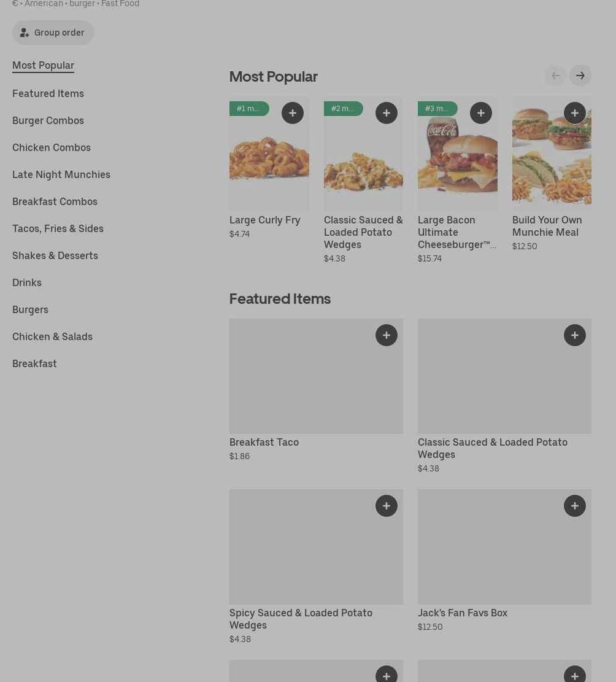616x682 pixels.
Task: Go to Tacos, Fries & Sides
Action: point(58,228)
